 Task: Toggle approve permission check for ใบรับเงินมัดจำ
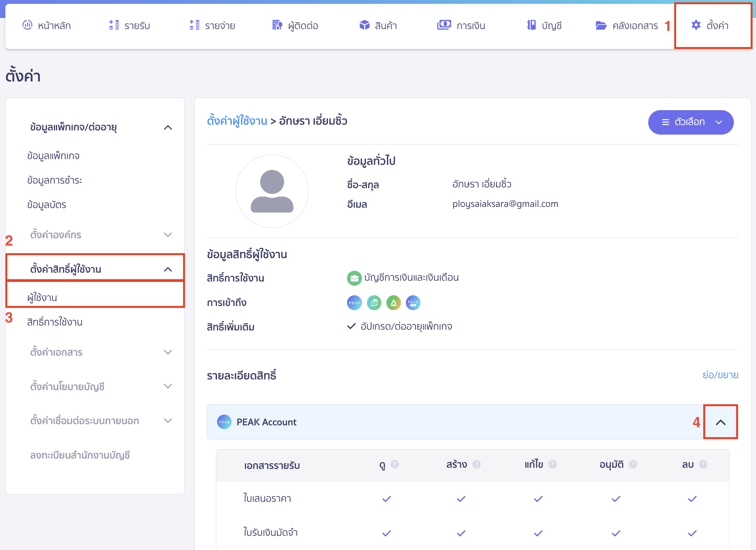pos(616,533)
